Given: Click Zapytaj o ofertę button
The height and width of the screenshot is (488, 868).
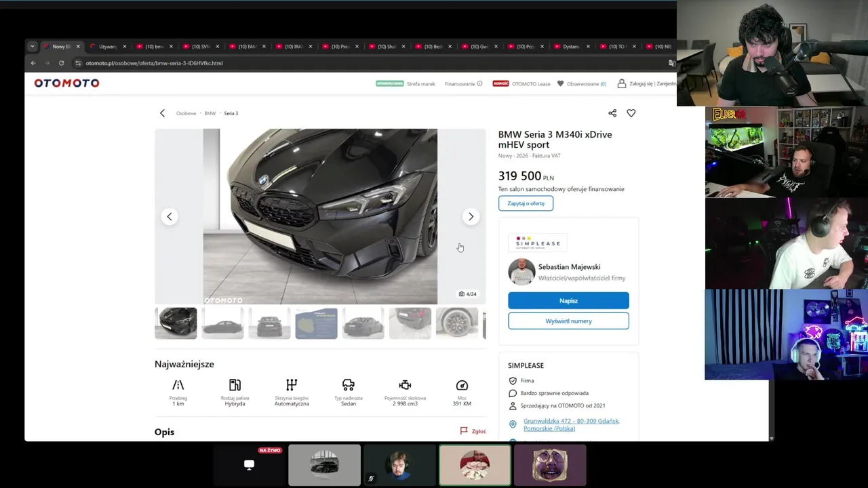Looking at the screenshot, I should [x=526, y=203].
